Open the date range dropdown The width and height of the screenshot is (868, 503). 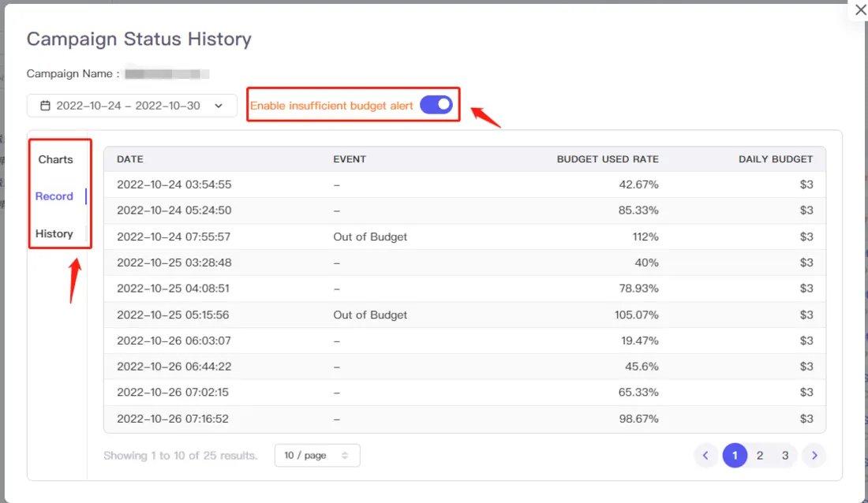[132, 105]
